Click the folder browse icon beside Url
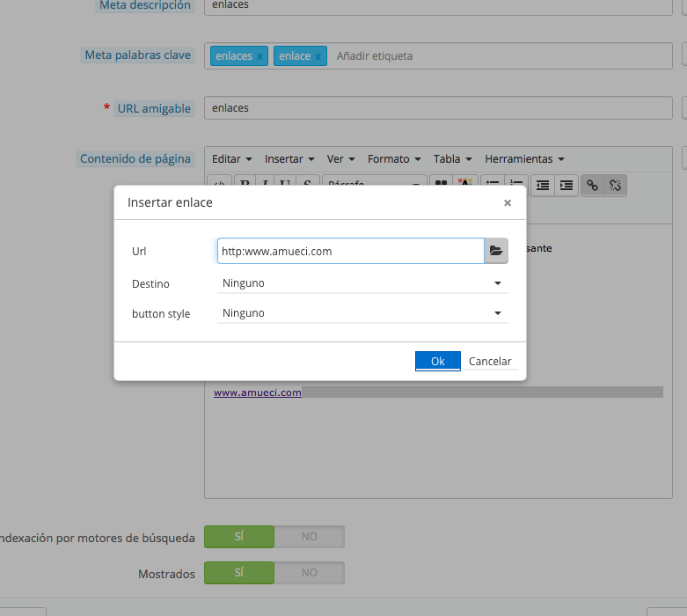This screenshot has height=616, width=687. point(496,251)
